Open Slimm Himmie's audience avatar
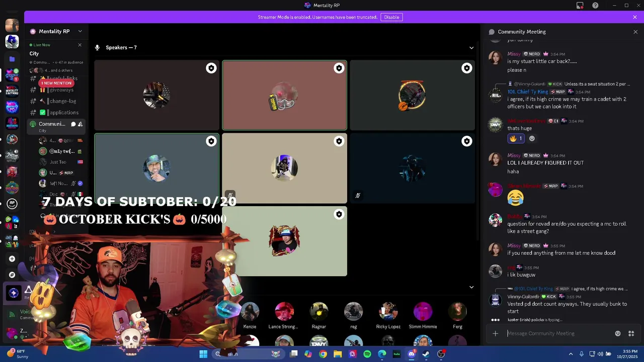 [423, 312]
